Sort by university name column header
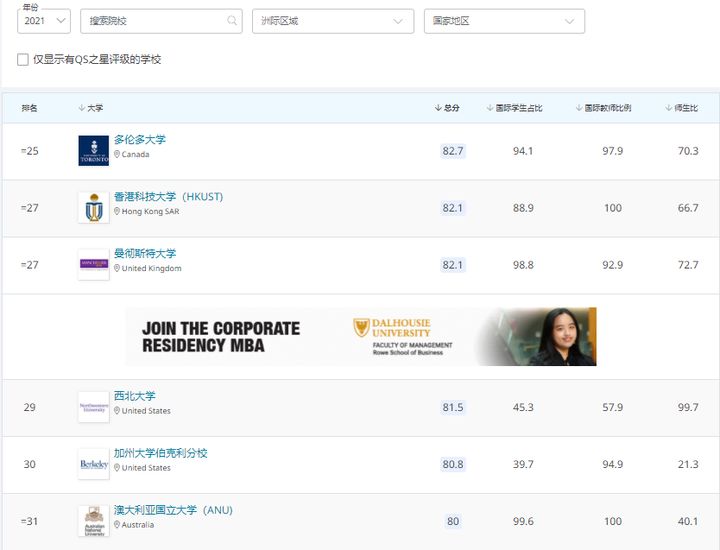This screenshot has width=720, height=550. [x=91, y=108]
